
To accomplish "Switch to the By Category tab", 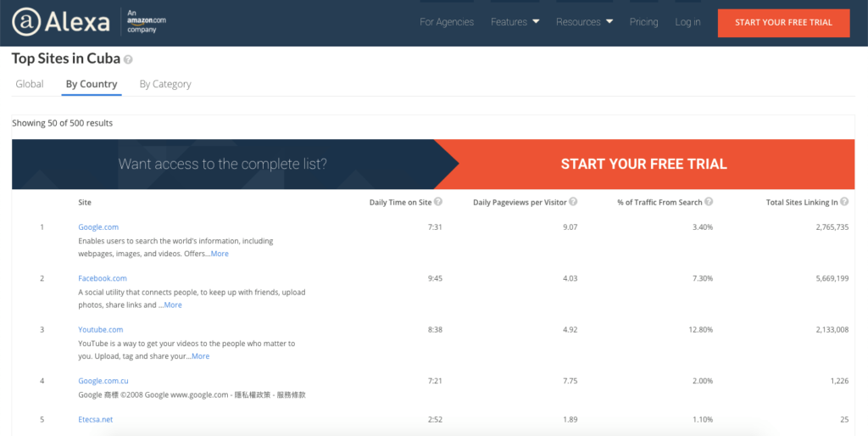I will [165, 84].
